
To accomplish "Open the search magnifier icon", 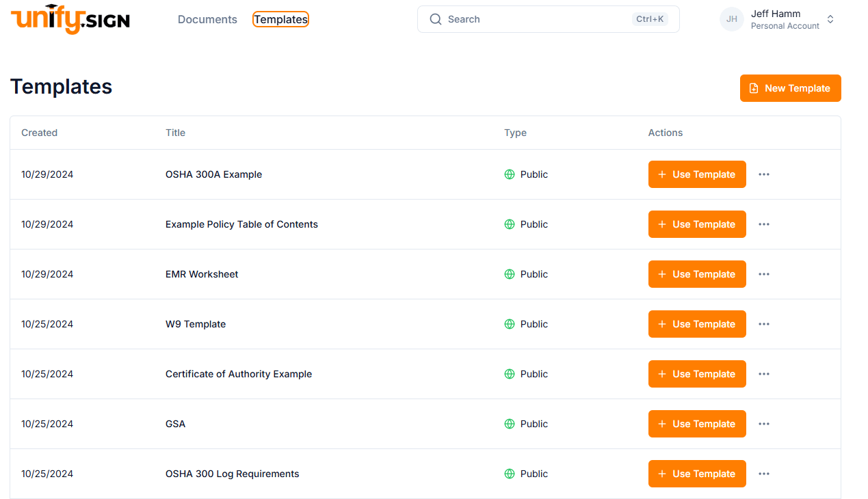I will click(x=436, y=19).
